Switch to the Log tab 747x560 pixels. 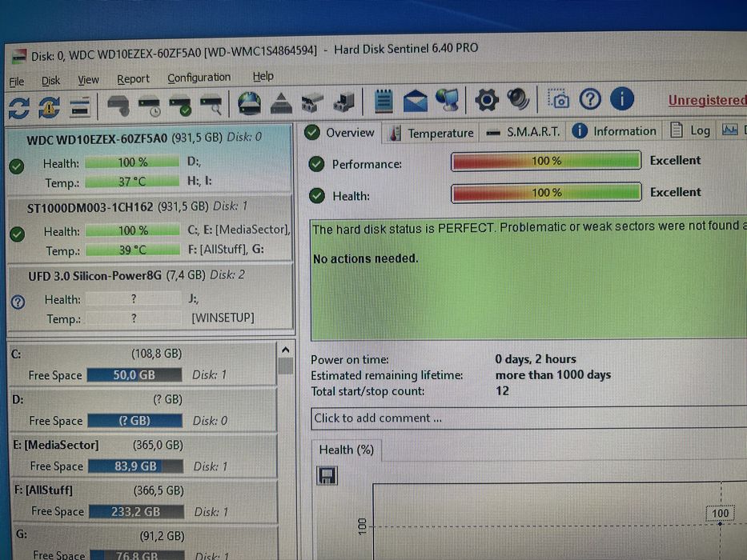pos(690,130)
